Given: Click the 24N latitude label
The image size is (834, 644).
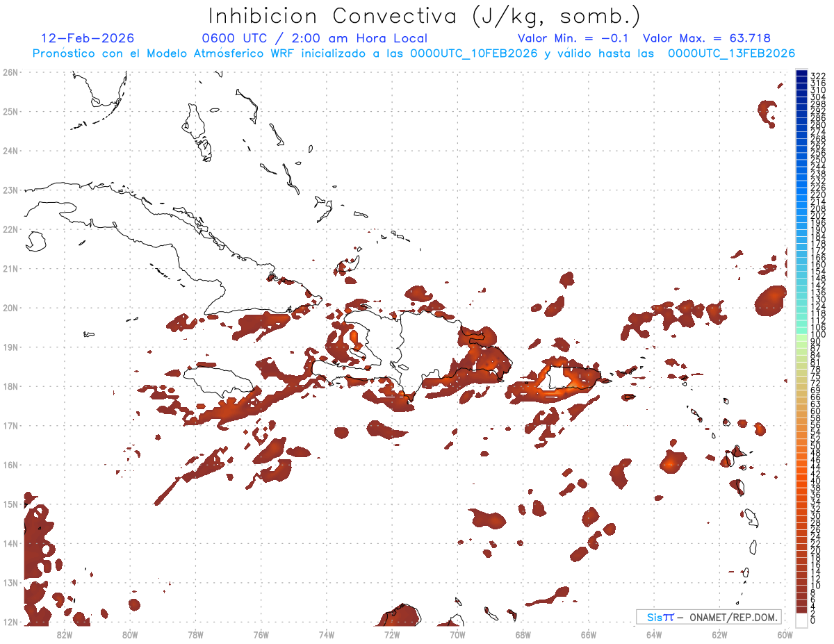Looking at the screenshot, I should click(x=10, y=151).
